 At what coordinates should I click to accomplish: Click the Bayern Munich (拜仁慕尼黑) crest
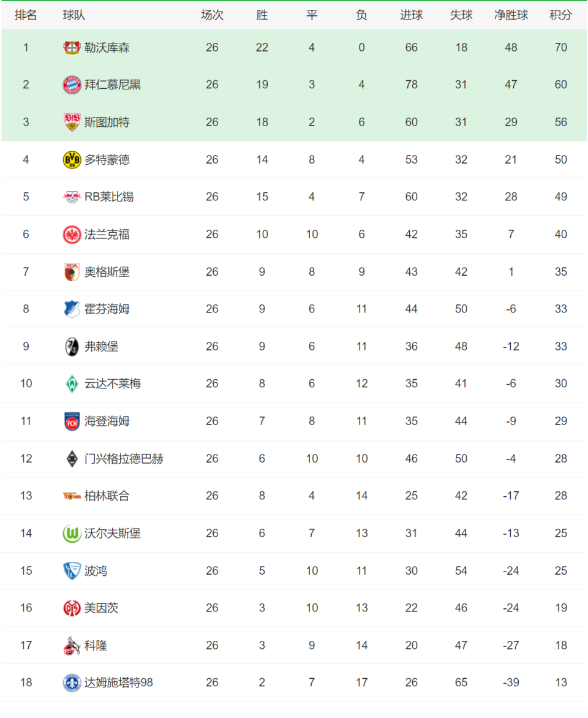[72, 85]
